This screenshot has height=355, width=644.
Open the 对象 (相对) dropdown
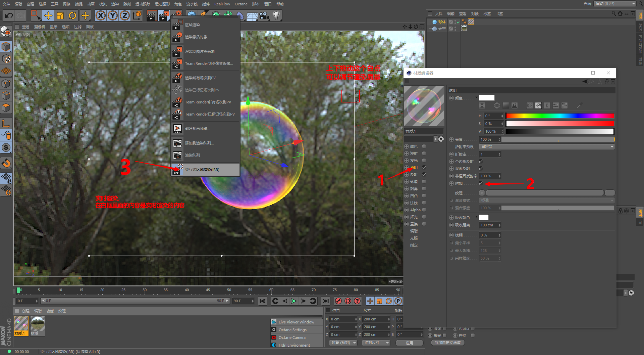(343, 343)
